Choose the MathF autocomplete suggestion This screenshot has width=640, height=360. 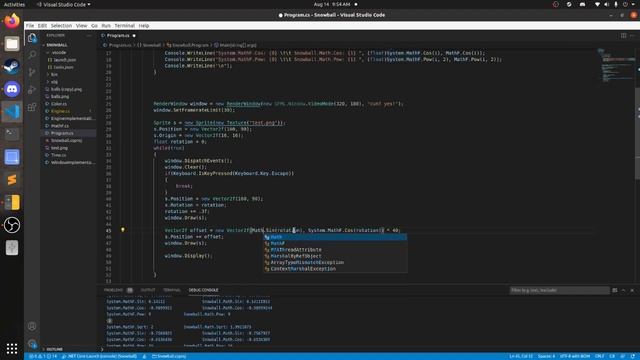335,243
